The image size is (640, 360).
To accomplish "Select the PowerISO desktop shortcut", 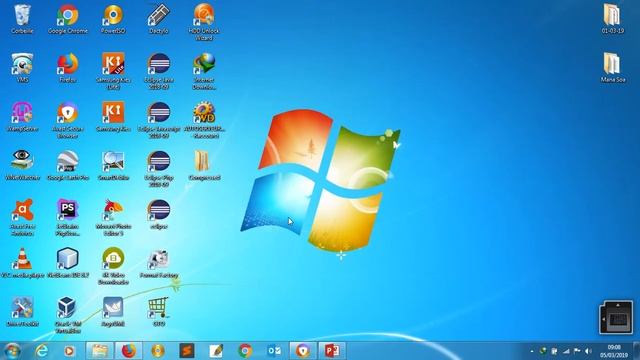I will click(x=113, y=19).
